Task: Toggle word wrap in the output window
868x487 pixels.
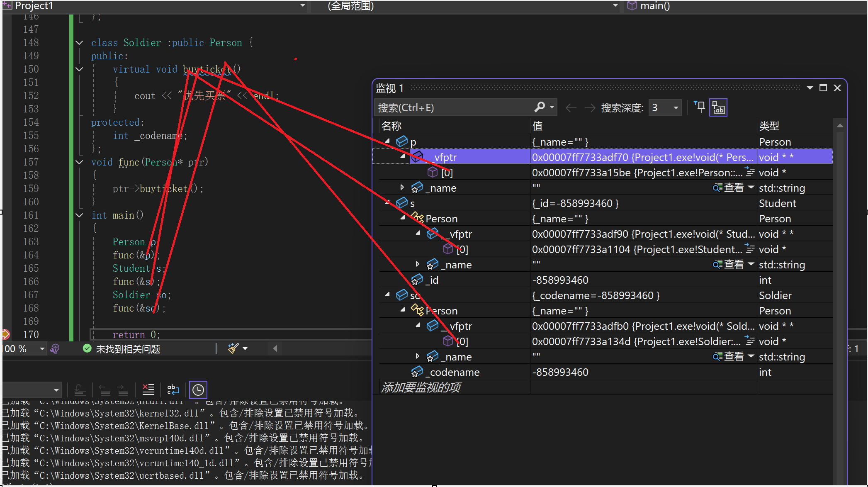Action: 173,390
